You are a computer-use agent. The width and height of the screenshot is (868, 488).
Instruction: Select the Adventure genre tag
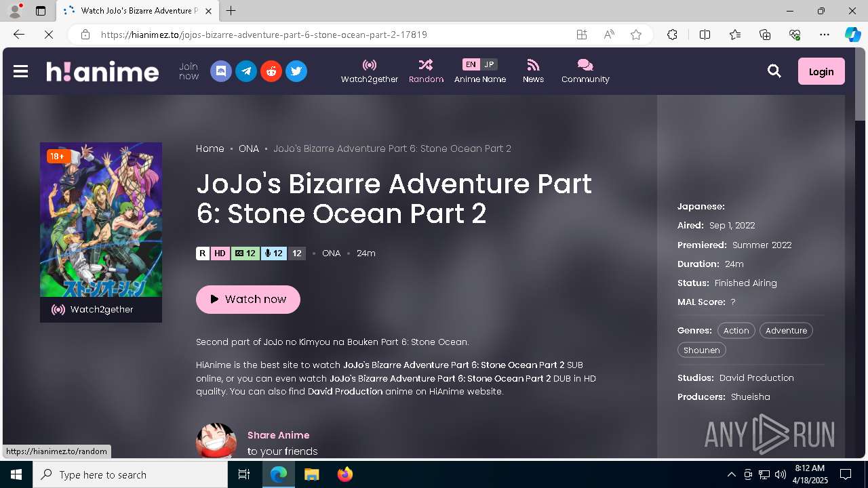click(x=786, y=331)
